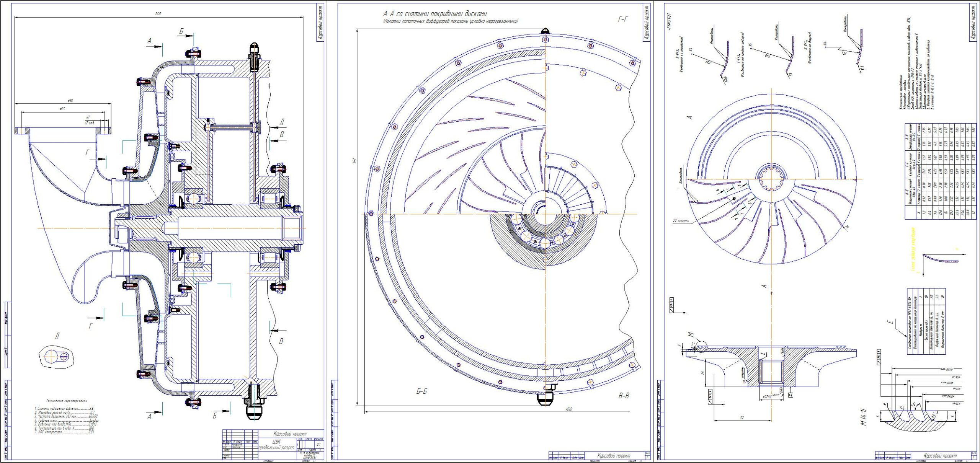The image size is (980, 463).
Task: Click the lower section arrow label Б
Action: [x=215, y=416]
